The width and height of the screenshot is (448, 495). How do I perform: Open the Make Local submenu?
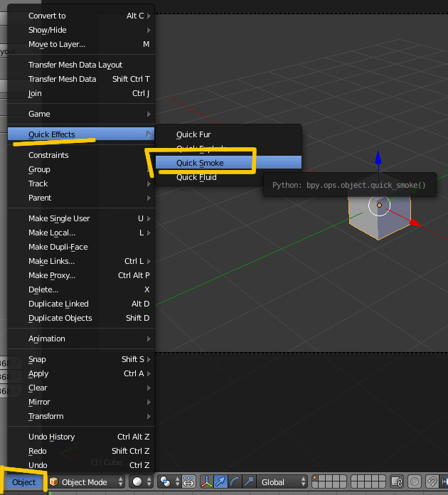point(81,233)
